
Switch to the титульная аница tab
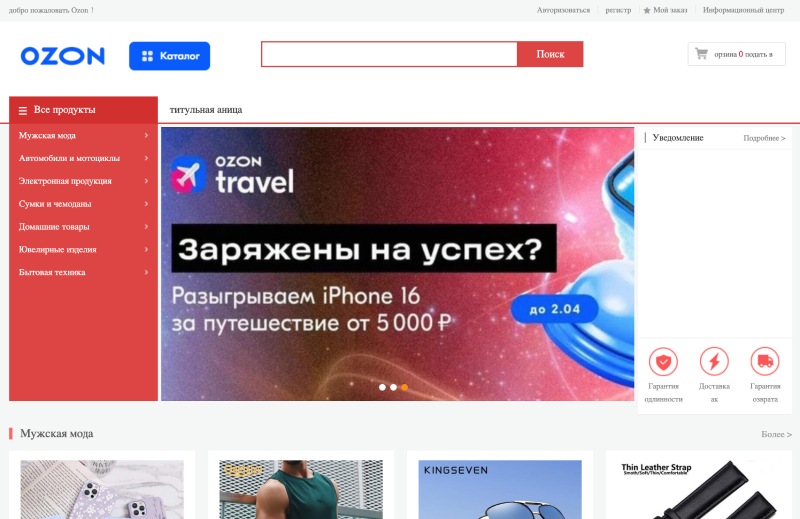[x=206, y=110]
